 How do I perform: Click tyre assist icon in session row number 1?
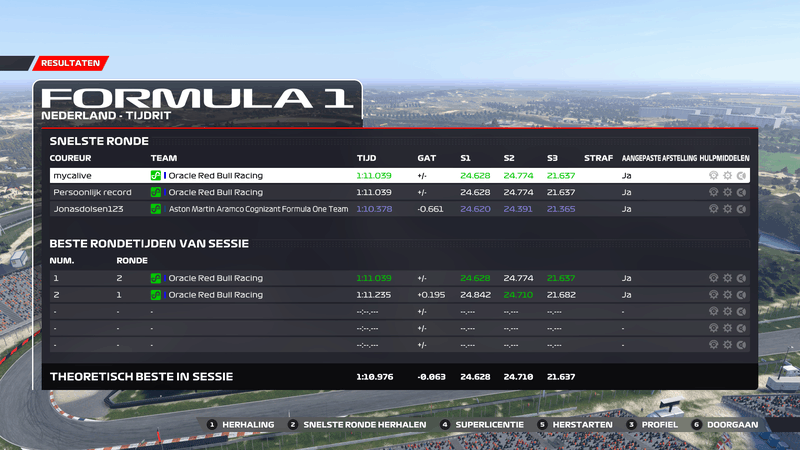click(713, 278)
